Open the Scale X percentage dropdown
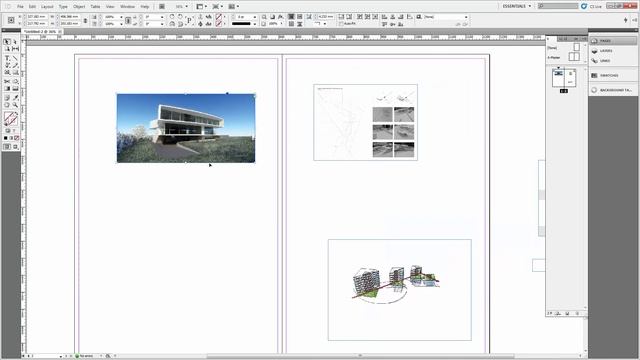Viewport: 640px width, 360px height. point(121,17)
